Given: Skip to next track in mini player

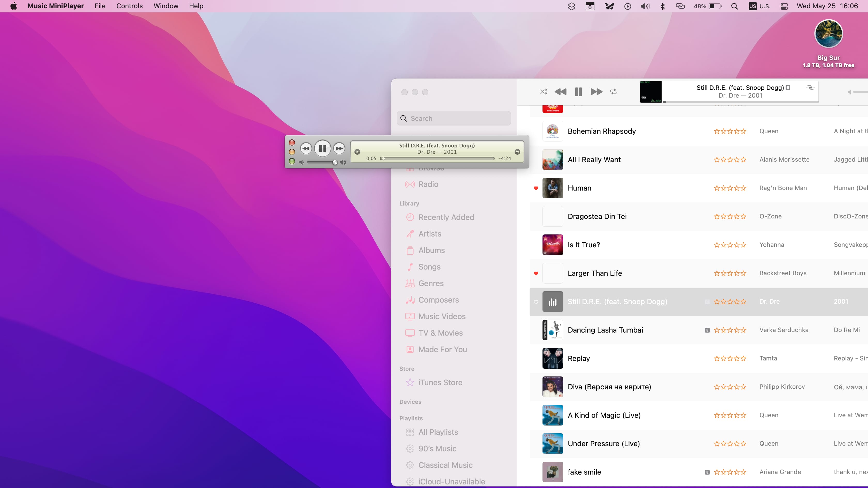Looking at the screenshot, I should pyautogui.click(x=339, y=148).
